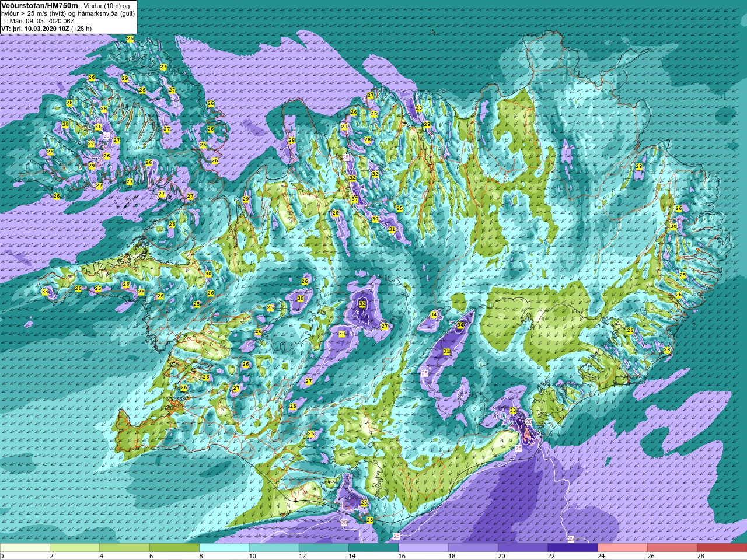The width and height of the screenshot is (747, 560).
Task: Select the lavender 16–18 legend swatch
Action: (x=423, y=548)
